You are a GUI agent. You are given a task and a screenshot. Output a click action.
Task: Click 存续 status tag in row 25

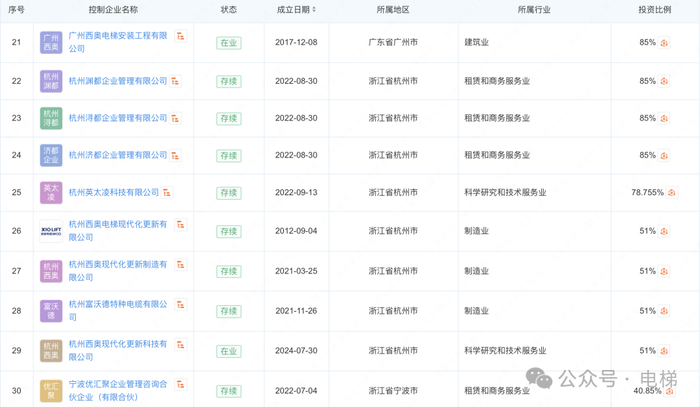pos(229,193)
